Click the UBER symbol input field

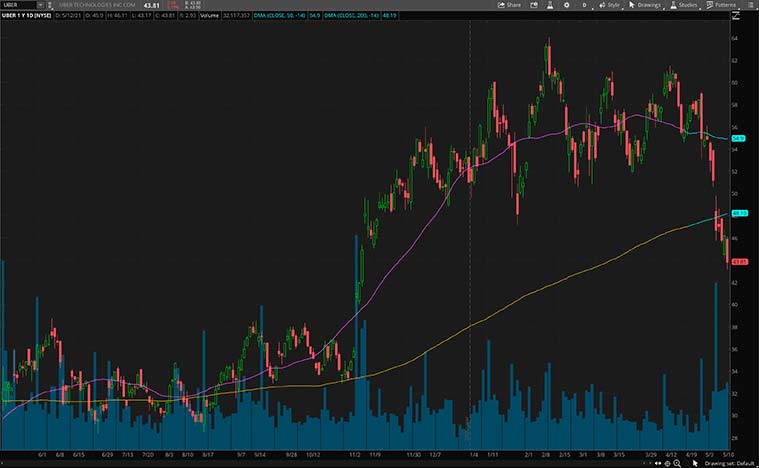click(20, 5)
